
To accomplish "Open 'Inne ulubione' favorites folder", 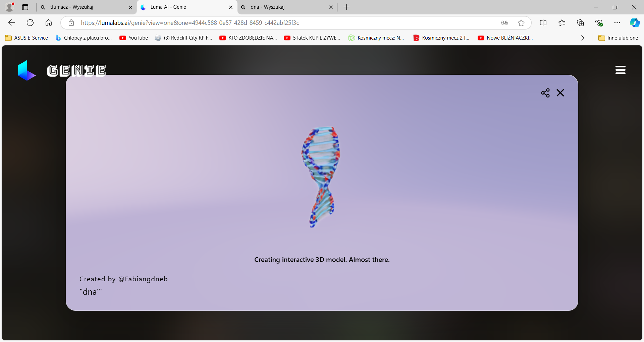I will coord(619,38).
